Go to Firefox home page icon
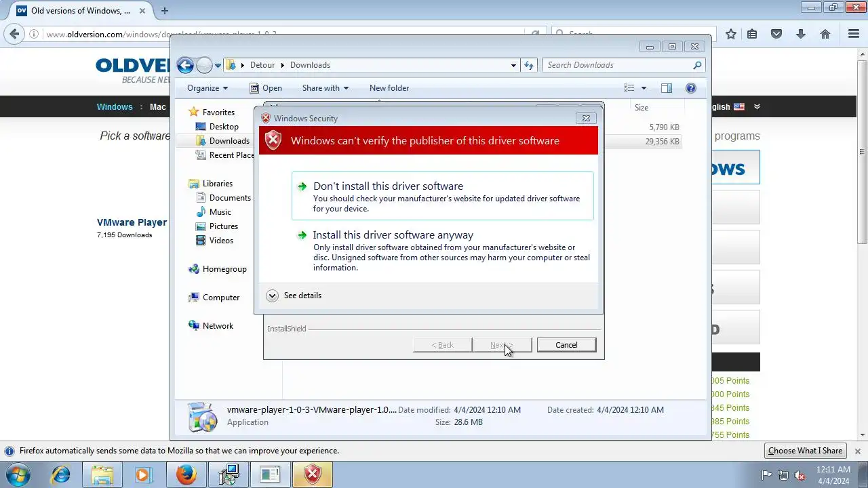868x488 pixels. [x=825, y=34]
